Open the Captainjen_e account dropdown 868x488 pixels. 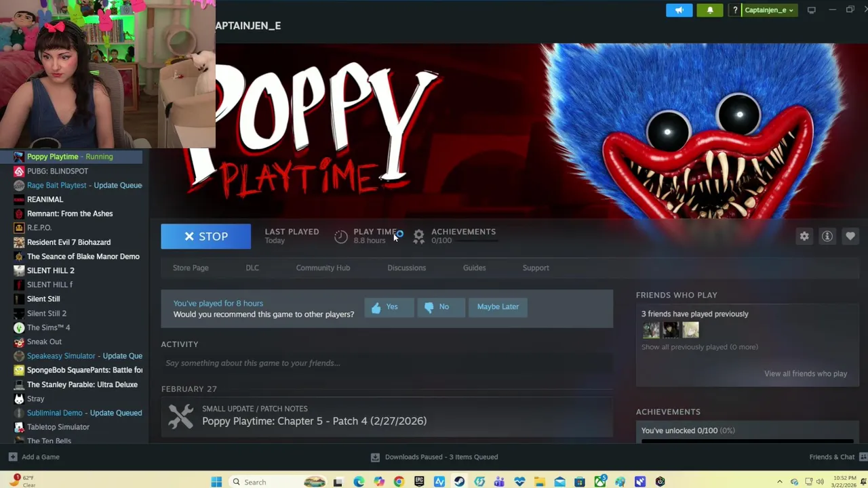(769, 10)
